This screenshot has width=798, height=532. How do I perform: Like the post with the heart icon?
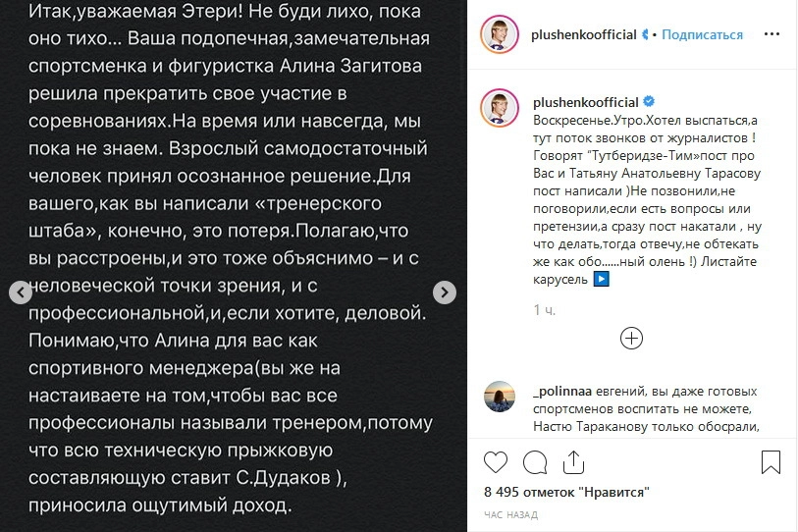pos(497,462)
